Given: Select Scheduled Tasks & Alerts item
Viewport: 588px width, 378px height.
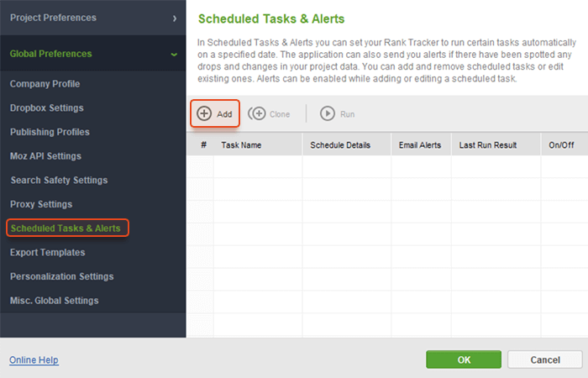Looking at the screenshot, I should point(67,228).
